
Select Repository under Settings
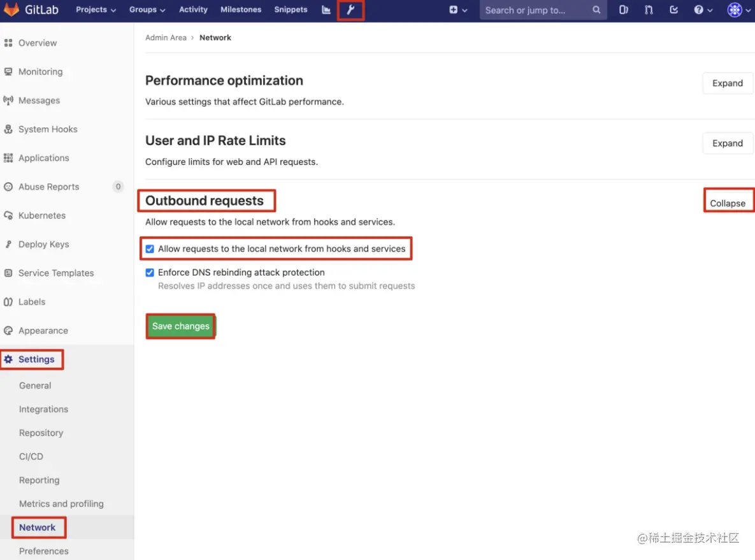[x=41, y=433]
